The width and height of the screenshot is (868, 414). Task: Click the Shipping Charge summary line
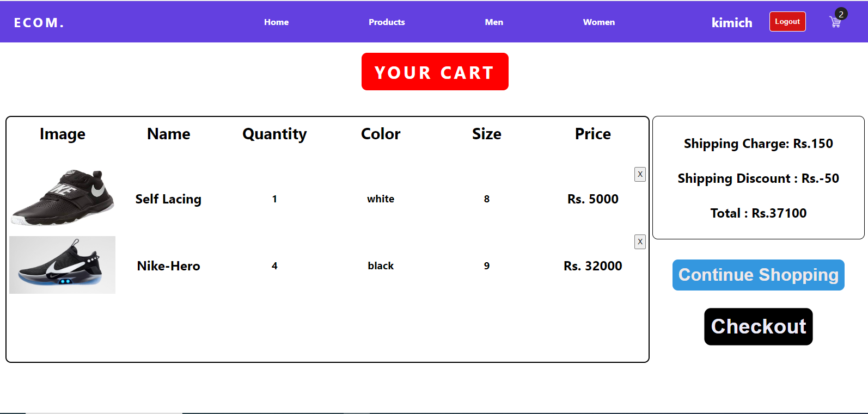tap(758, 144)
